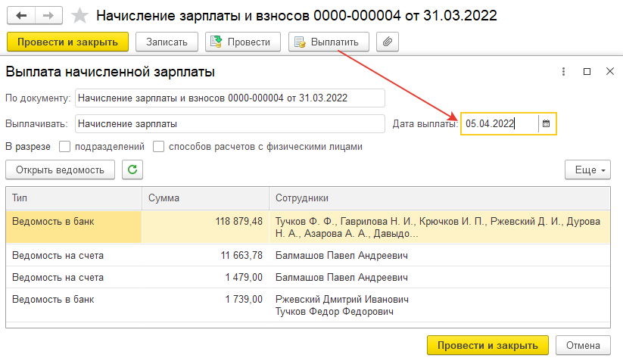Add document to favorites with star
623x364 pixels.
point(79,15)
